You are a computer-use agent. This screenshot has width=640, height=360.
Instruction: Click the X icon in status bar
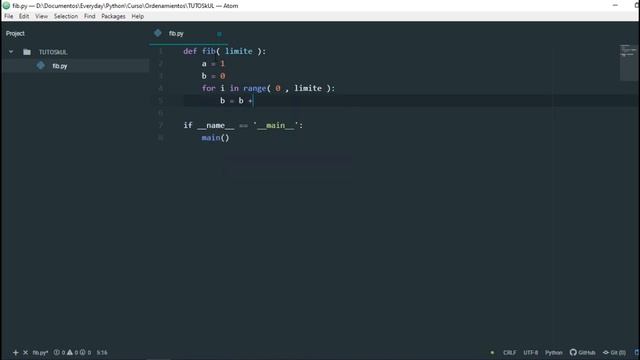tap(25, 352)
